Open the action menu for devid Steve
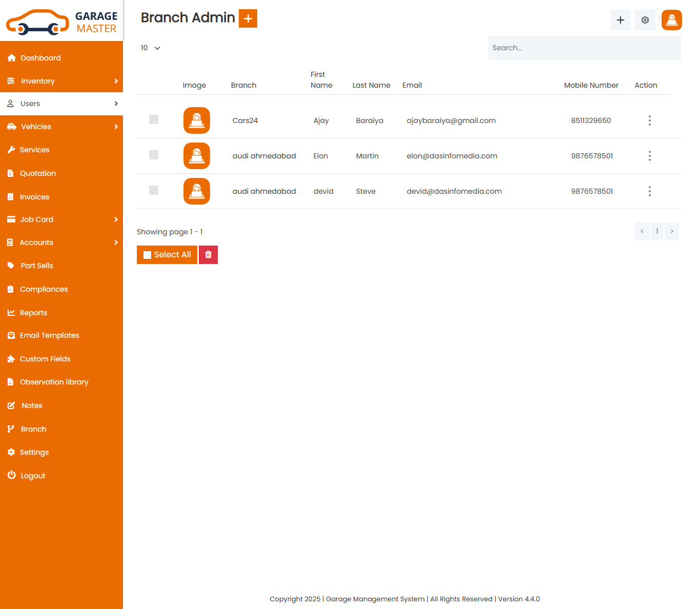 click(649, 191)
